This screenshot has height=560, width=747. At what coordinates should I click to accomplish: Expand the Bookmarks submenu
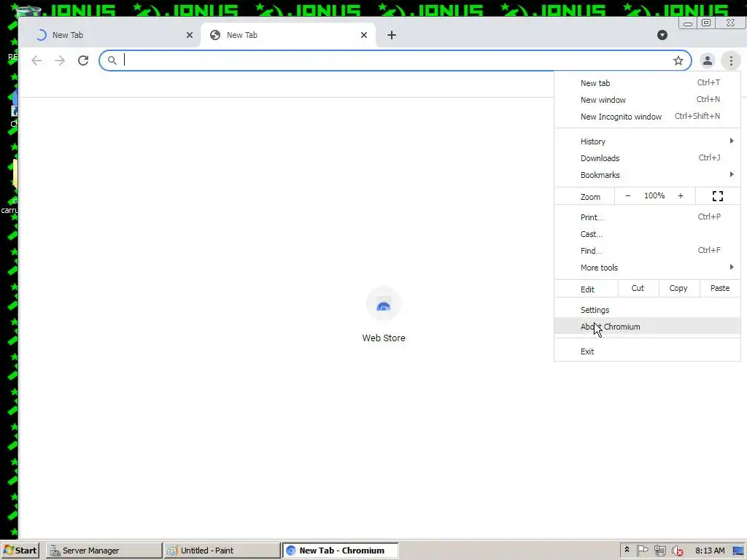click(648, 175)
